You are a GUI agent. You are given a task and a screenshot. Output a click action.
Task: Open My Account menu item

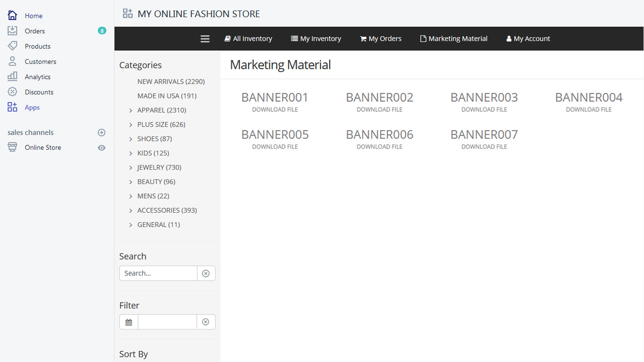click(528, 39)
